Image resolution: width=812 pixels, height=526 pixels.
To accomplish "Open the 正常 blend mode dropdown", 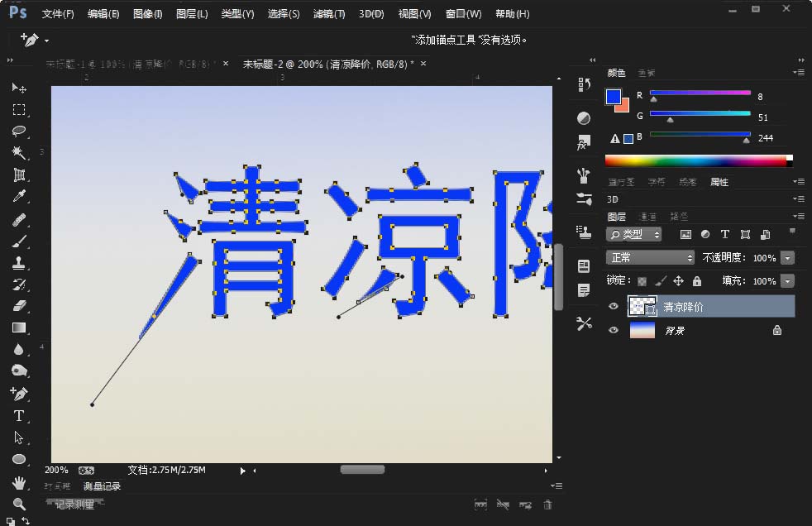I will click(652, 258).
